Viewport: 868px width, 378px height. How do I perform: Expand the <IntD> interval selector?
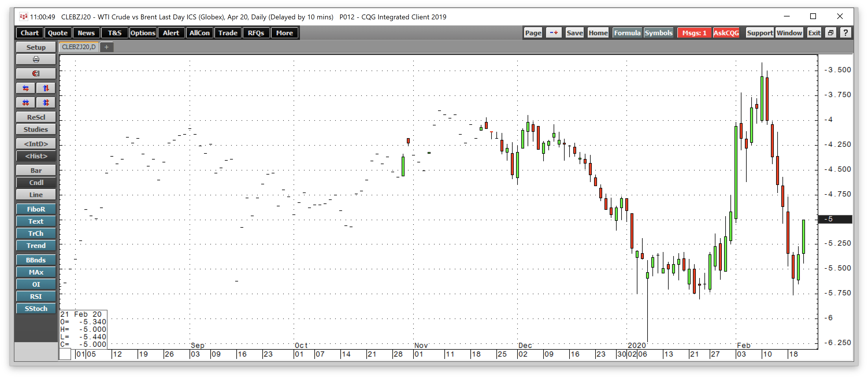pos(36,144)
